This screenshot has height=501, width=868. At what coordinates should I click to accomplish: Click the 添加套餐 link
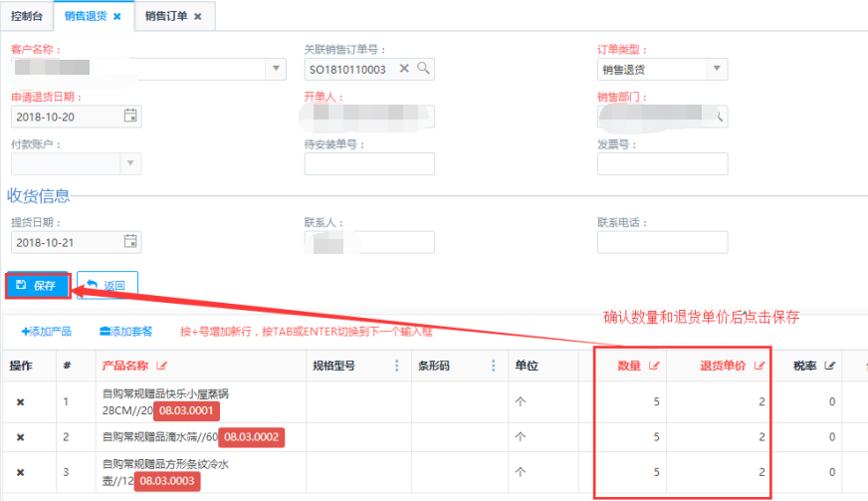(x=126, y=330)
